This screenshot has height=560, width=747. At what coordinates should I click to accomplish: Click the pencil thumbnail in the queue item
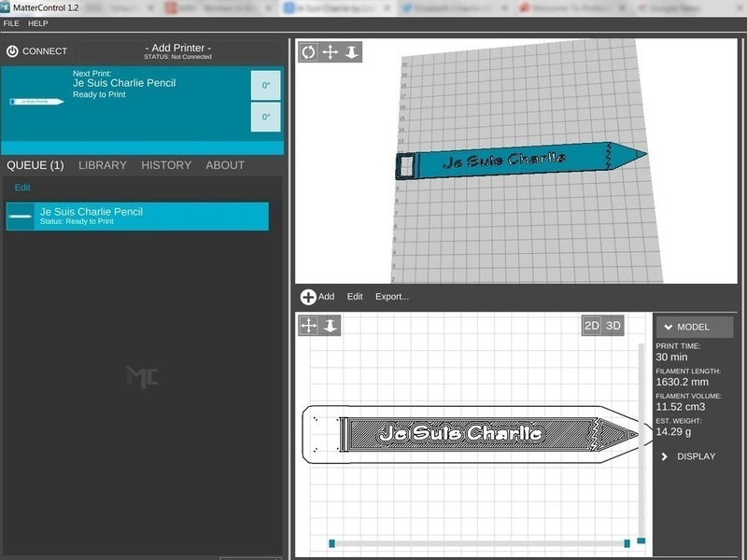(21, 217)
